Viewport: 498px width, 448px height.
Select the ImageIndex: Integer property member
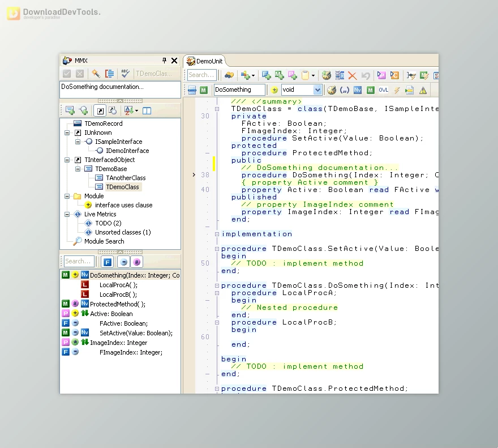(119, 343)
